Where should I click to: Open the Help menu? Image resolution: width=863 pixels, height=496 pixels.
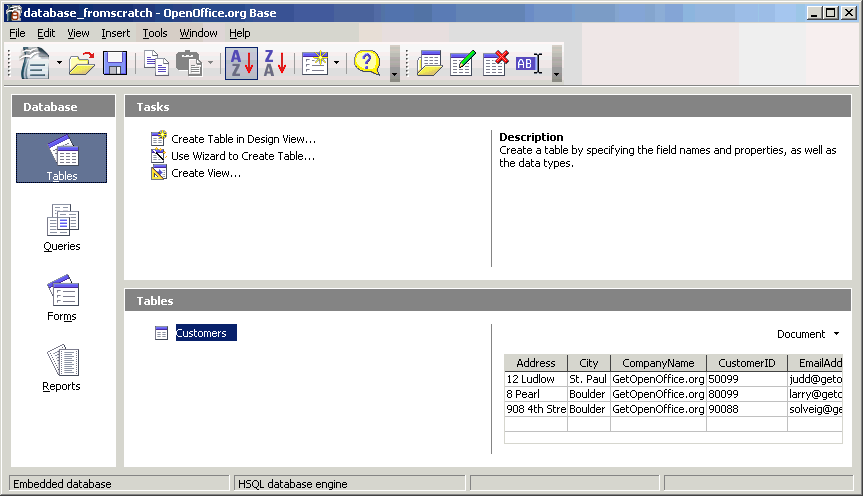pyautogui.click(x=240, y=33)
